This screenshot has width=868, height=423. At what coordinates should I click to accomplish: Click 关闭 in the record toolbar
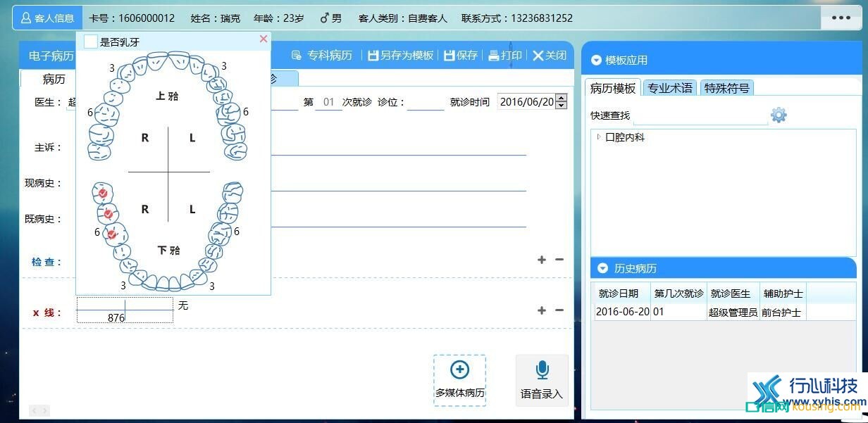tap(550, 55)
